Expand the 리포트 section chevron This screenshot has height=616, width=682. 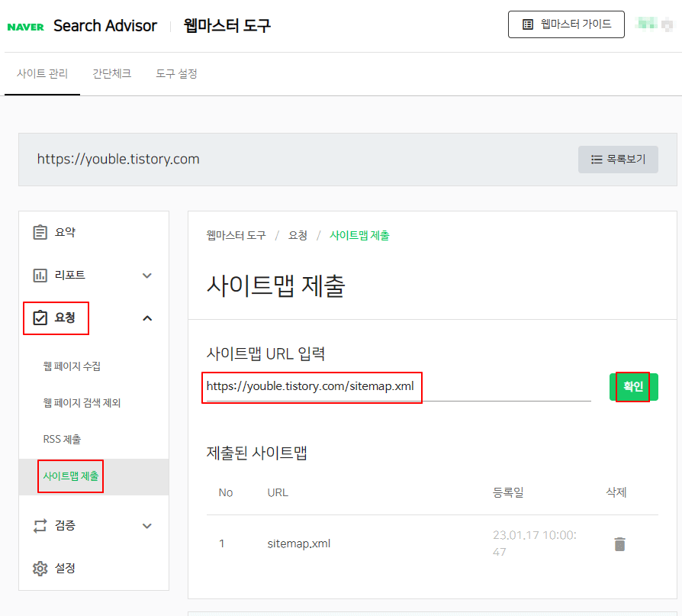147,275
